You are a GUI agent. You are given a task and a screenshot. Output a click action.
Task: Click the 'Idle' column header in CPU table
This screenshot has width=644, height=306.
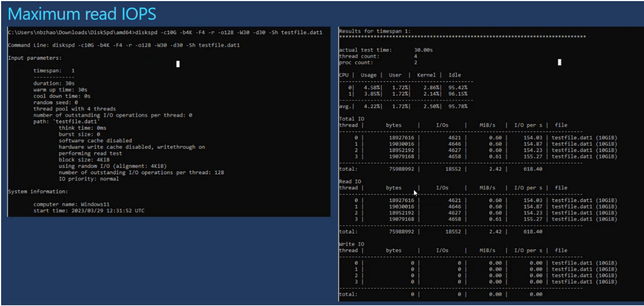(455, 75)
